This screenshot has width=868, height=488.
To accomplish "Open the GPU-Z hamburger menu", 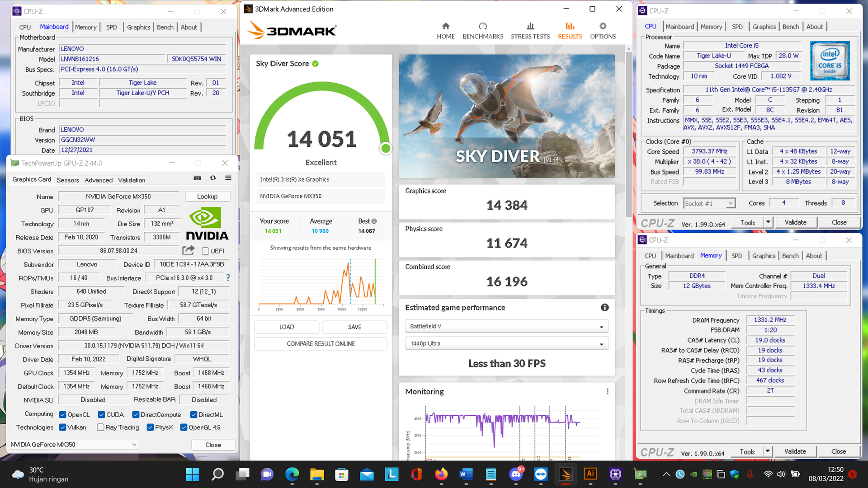I will click(228, 178).
